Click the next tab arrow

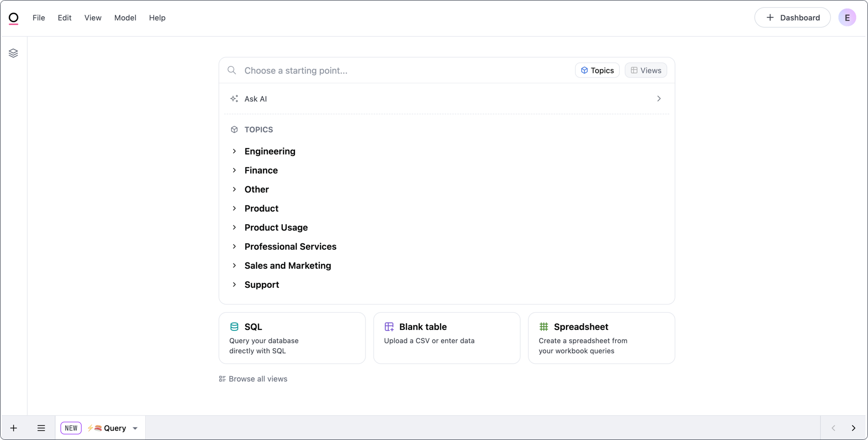coord(853,428)
